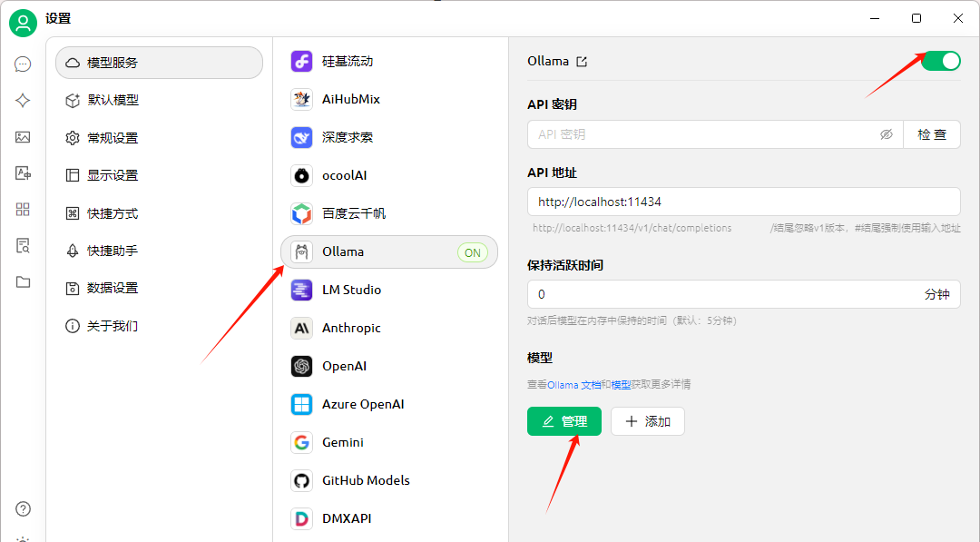Click the 添加 model button

click(648, 421)
